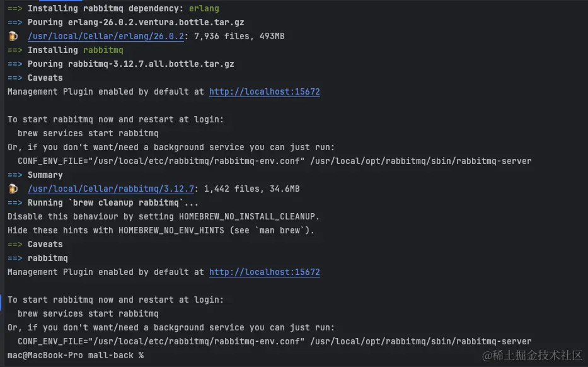The height and width of the screenshot is (367, 588).
Task: Click the arrow marker before Summary
Action: [15, 175]
